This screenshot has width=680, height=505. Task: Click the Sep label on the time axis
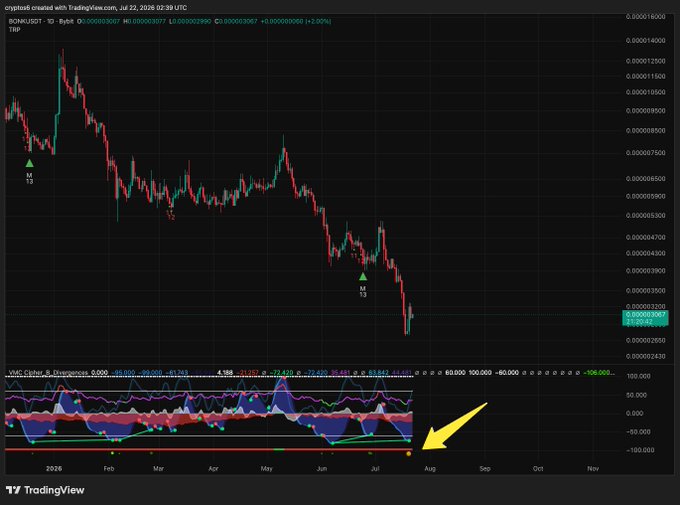coord(485,468)
